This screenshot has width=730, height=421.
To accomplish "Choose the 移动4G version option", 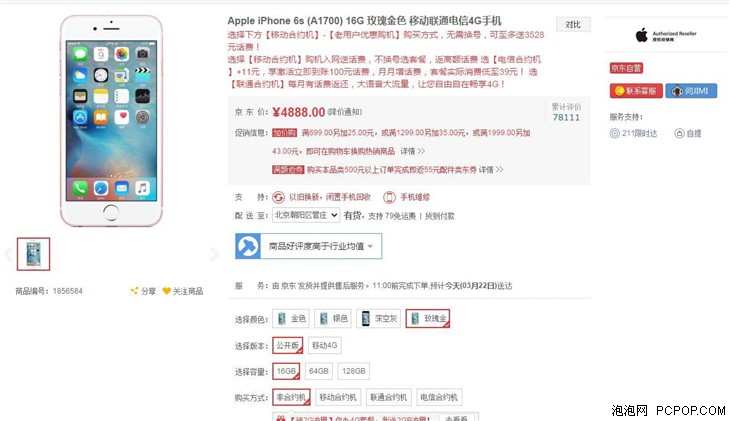I will click(x=324, y=346).
